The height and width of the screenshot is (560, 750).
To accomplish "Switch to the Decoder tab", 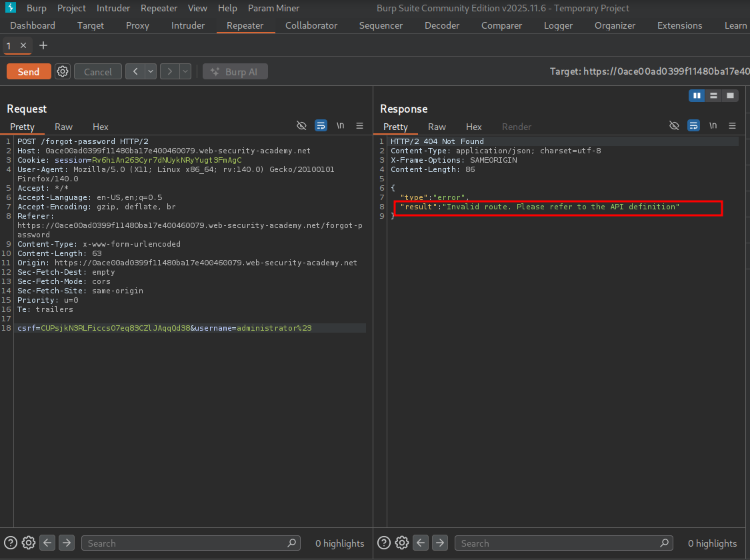I will [442, 25].
